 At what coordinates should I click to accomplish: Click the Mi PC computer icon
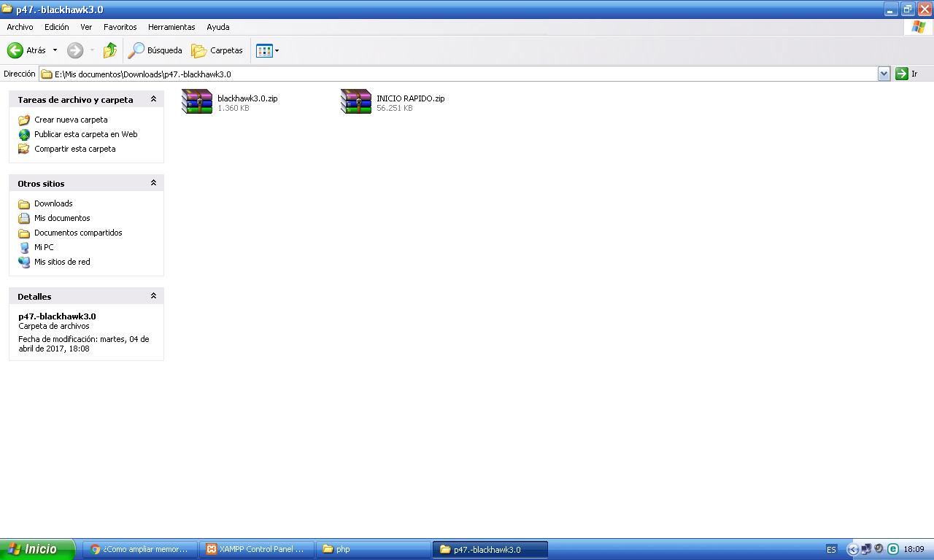(x=24, y=247)
